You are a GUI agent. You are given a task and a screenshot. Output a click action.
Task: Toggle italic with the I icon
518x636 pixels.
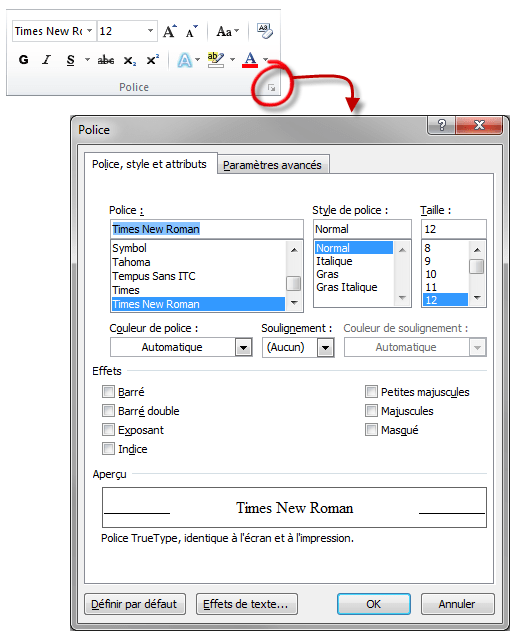tap(47, 60)
